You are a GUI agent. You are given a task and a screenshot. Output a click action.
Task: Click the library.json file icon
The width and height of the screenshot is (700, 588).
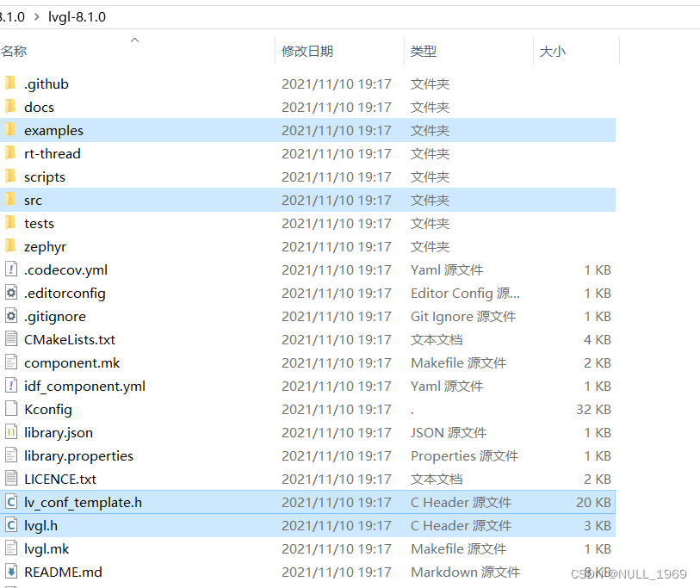(11, 431)
